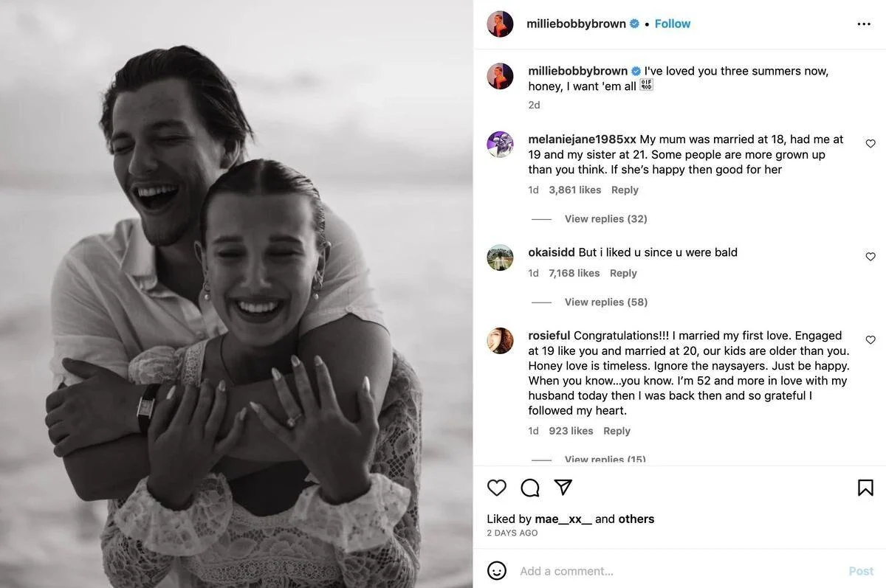Save the post with the bookmark icon
The image size is (886, 588).
(865, 488)
